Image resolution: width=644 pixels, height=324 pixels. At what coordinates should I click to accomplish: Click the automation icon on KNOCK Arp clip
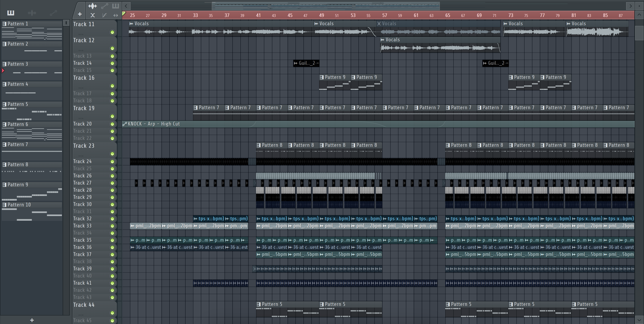[x=125, y=124]
